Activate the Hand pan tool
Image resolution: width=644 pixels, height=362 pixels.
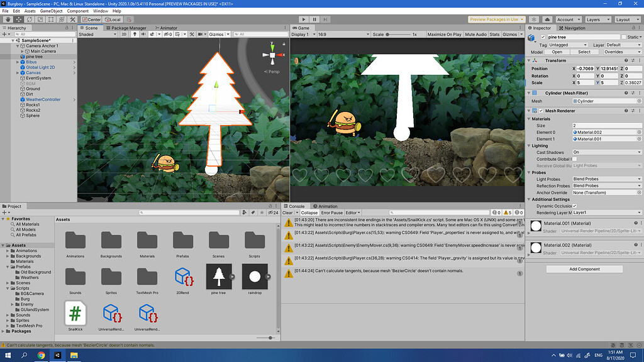pyautogui.click(x=8, y=19)
